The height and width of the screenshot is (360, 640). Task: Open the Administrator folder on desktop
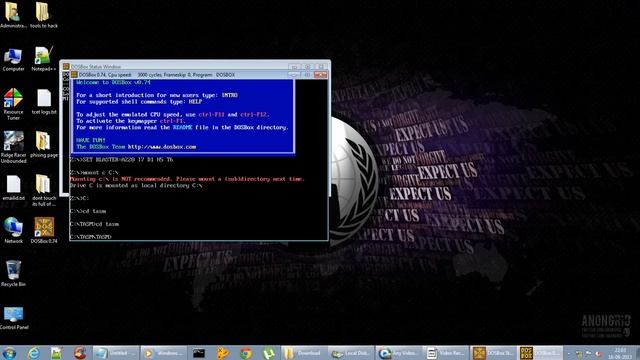(13, 15)
